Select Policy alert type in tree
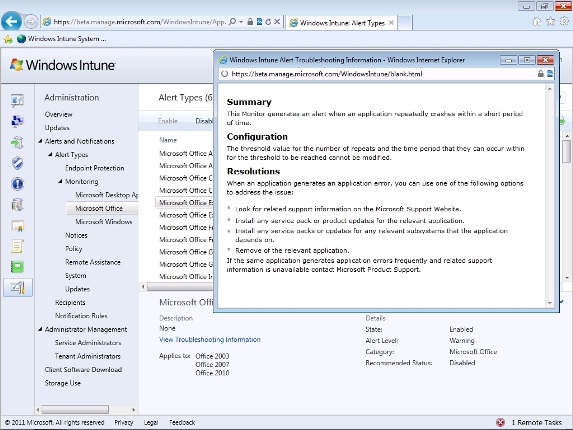 pyautogui.click(x=73, y=248)
